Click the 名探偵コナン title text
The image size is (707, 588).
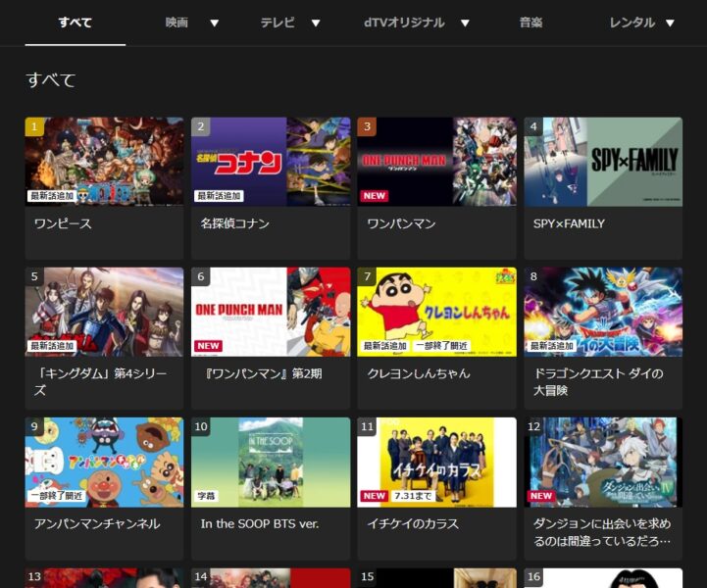tap(235, 223)
